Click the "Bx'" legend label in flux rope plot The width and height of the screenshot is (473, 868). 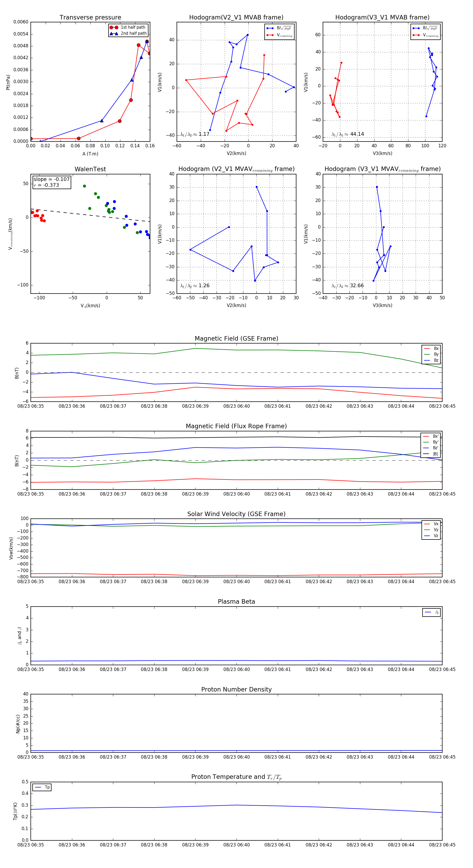click(436, 436)
